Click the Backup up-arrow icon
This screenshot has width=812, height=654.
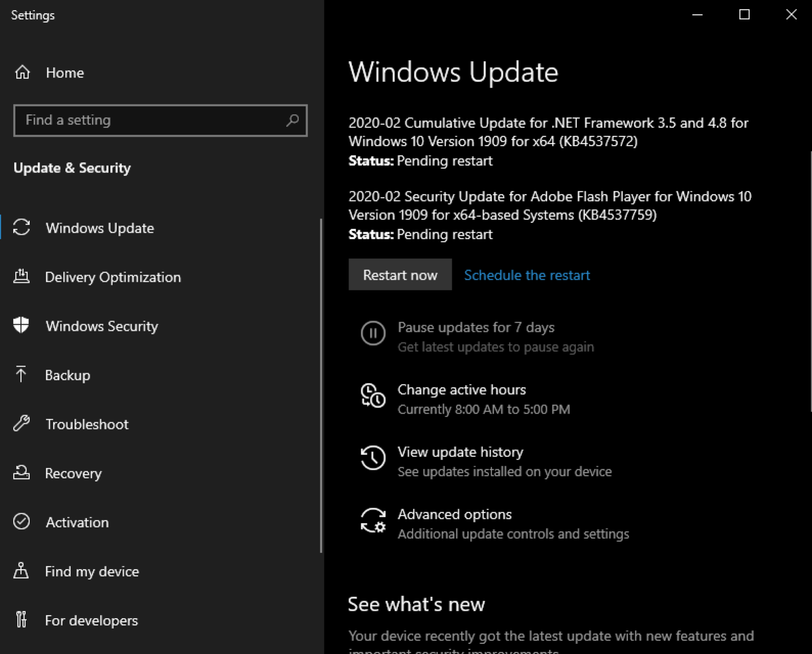[21, 374]
